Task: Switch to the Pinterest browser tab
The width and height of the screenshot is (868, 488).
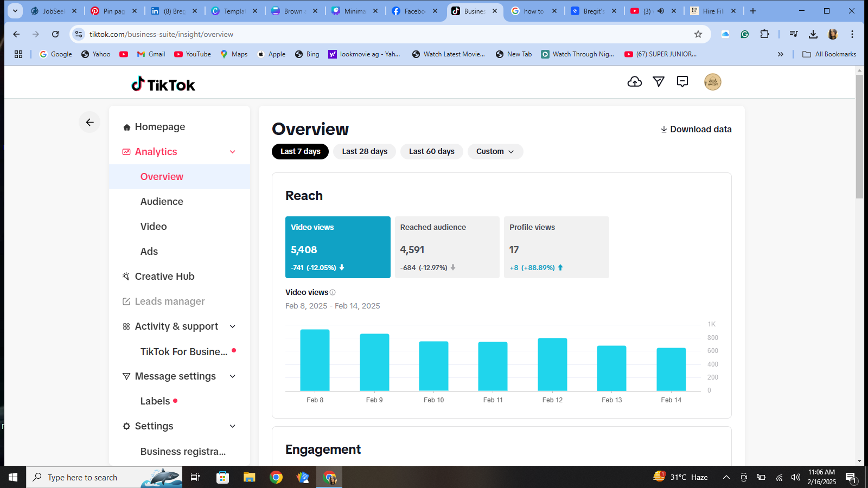Action: pos(114,11)
